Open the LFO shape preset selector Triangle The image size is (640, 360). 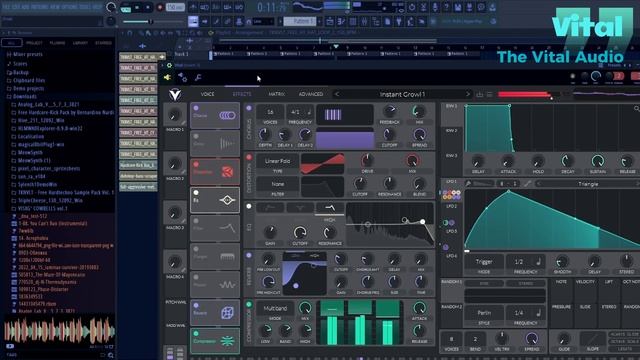(588, 184)
